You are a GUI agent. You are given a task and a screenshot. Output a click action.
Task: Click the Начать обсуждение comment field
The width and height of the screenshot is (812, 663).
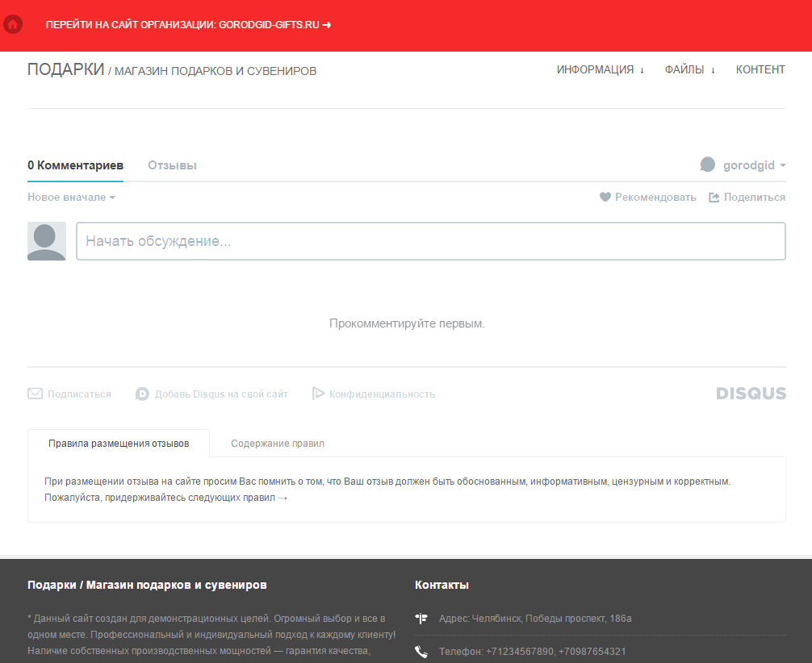tap(430, 241)
